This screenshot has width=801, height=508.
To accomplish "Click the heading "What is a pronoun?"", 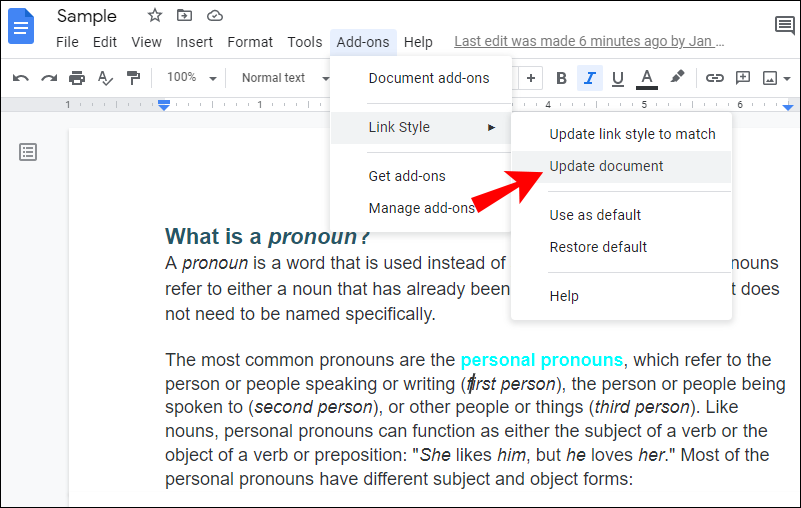I will [267, 237].
